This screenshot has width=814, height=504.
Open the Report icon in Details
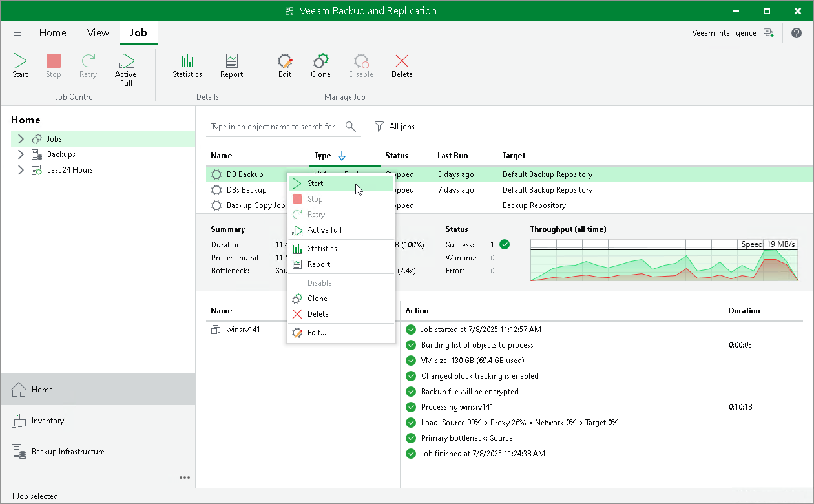pyautogui.click(x=231, y=65)
